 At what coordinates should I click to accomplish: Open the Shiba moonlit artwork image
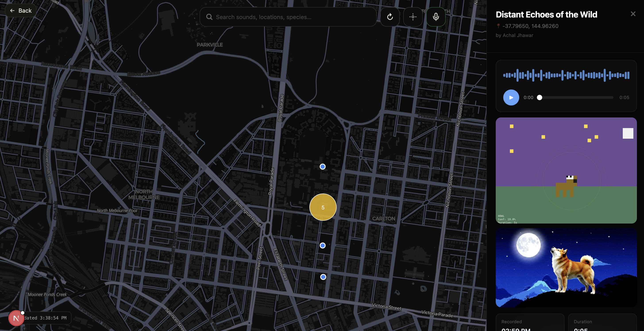(x=566, y=267)
